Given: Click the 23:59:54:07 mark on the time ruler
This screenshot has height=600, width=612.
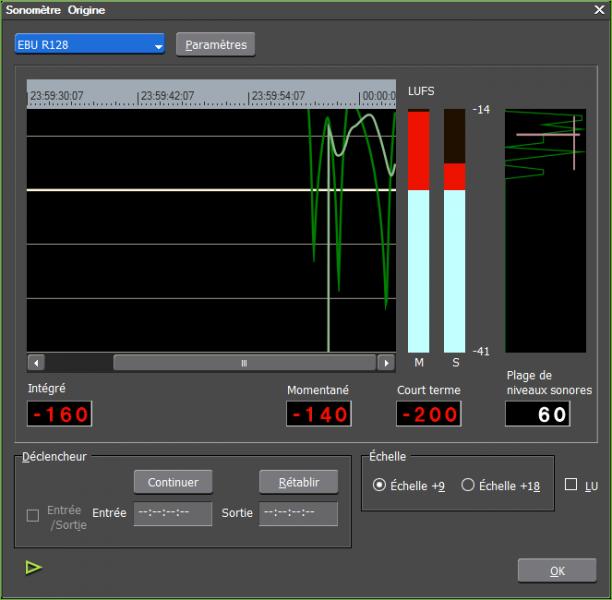Looking at the screenshot, I should (x=278, y=96).
